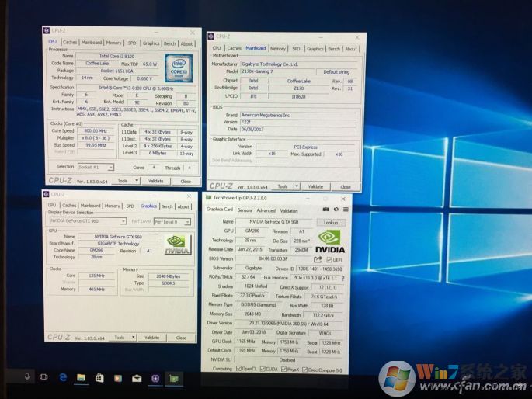Click Lookup button in GPU-Z

(x=331, y=222)
